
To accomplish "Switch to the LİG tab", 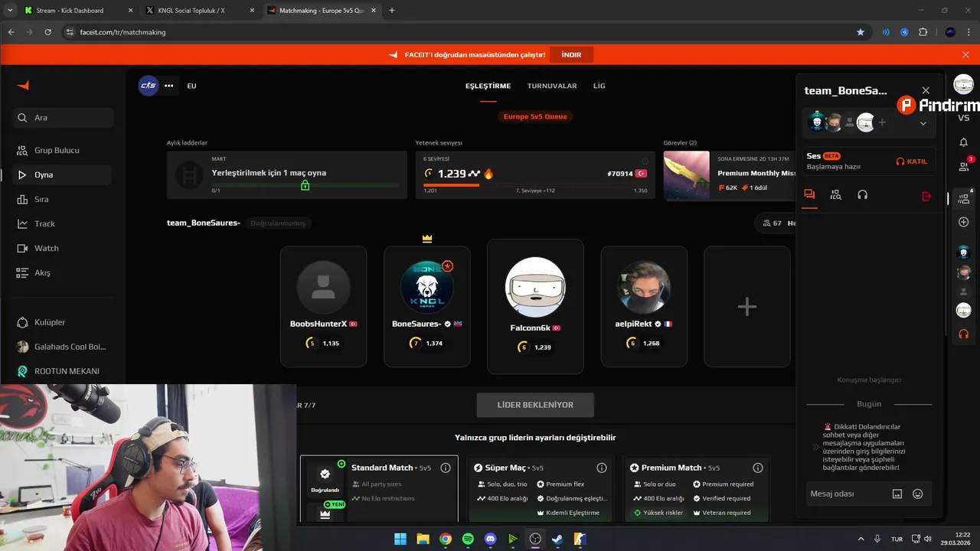I will point(599,86).
